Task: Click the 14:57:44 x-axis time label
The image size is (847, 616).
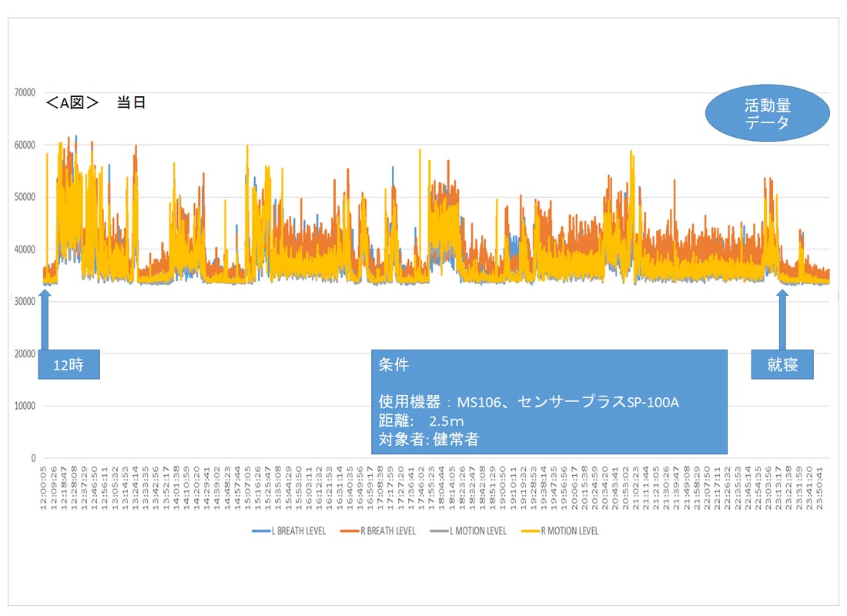Action: point(237,488)
